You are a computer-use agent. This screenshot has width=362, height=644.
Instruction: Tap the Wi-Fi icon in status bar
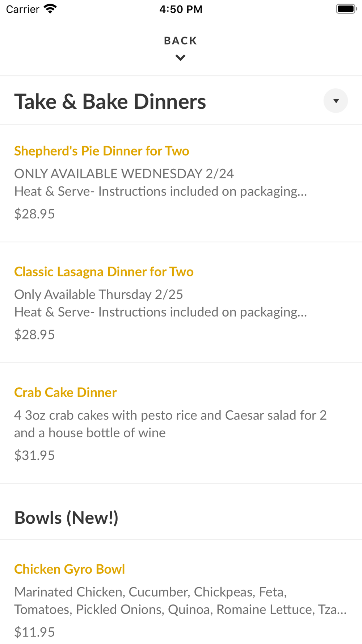[50, 9]
